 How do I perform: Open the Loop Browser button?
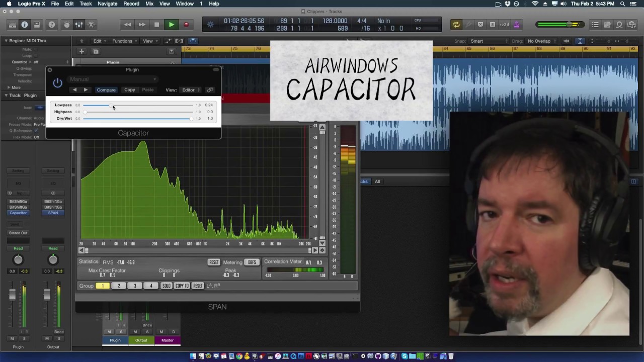point(619,25)
